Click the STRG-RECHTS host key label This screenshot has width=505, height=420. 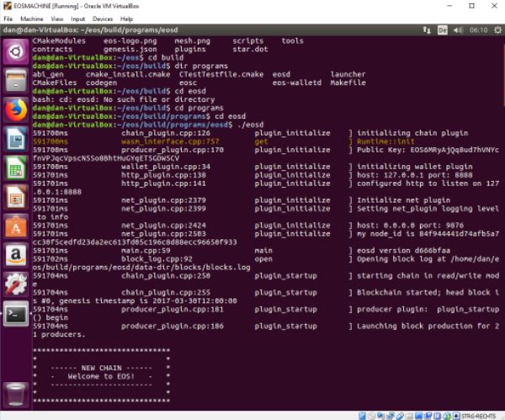pyautogui.click(x=479, y=416)
